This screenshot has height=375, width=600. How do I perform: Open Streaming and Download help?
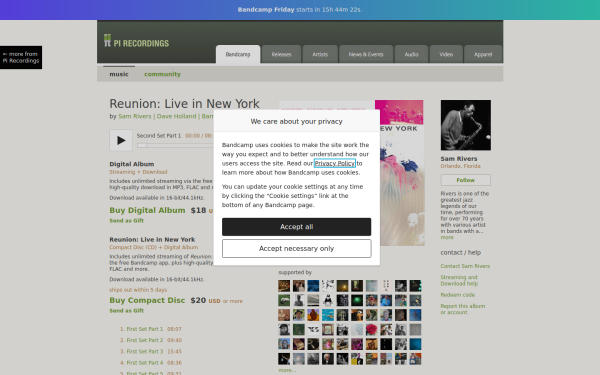coord(459,280)
